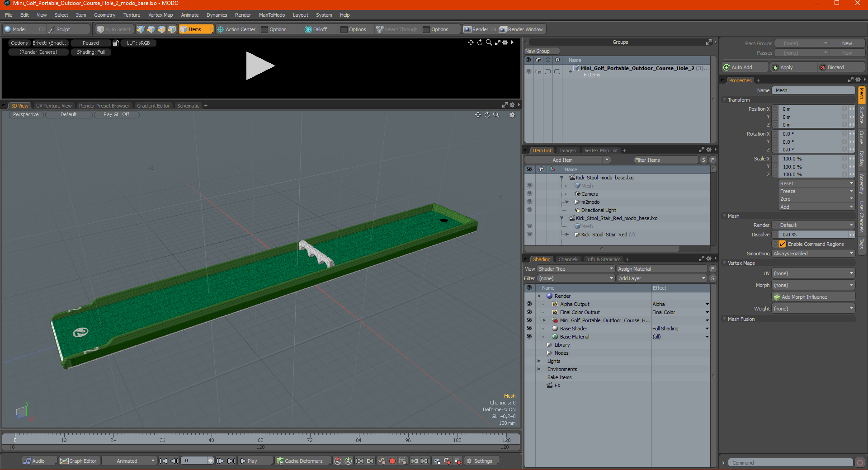Click the Item List panel gear icon
The height and width of the screenshot is (470, 868).
pyautogui.click(x=709, y=150)
